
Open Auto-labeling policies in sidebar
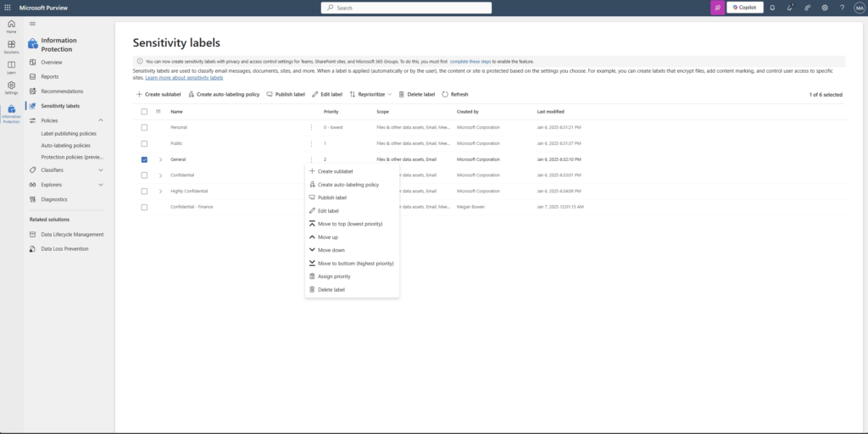pyautogui.click(x=65, y=146)
